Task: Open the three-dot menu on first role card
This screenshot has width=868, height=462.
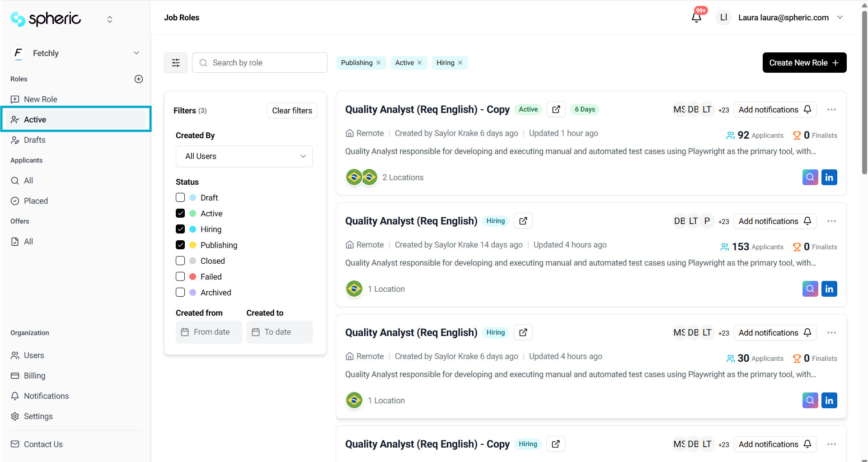Action: point(831,110)
